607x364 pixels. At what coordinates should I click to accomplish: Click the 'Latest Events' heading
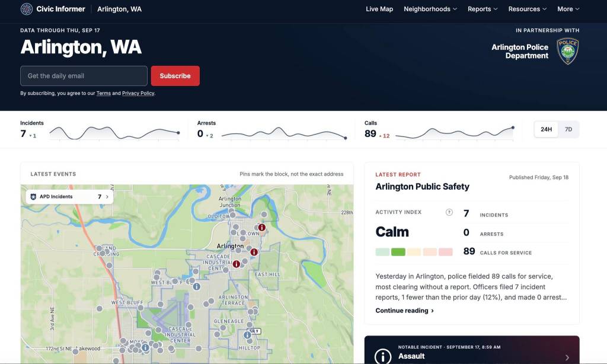pos(53,174)
